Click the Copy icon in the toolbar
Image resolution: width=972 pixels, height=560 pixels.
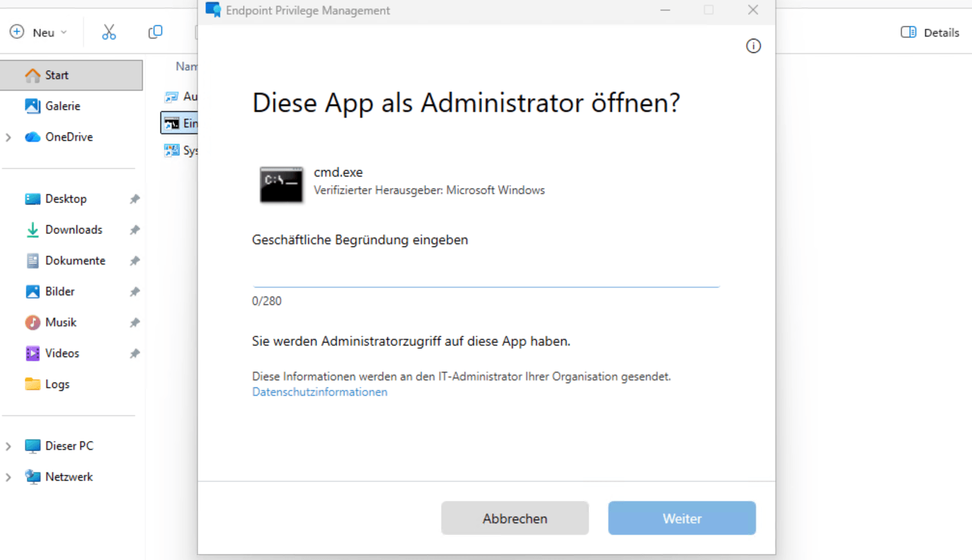(x=154, y=32)
